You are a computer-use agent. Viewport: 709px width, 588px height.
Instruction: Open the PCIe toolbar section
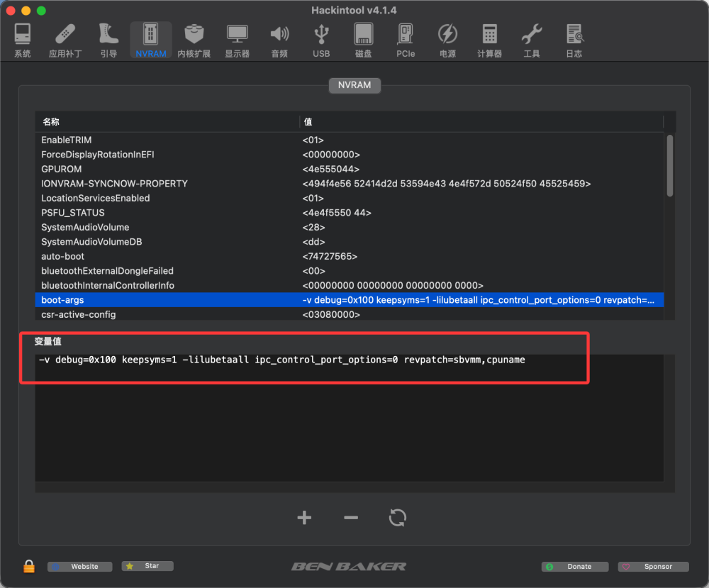tap(405, 40)
